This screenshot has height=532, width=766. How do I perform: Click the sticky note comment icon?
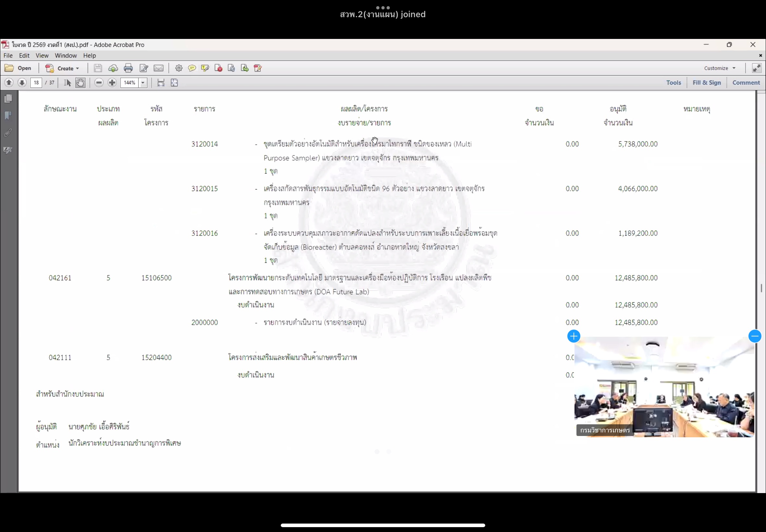192,68
